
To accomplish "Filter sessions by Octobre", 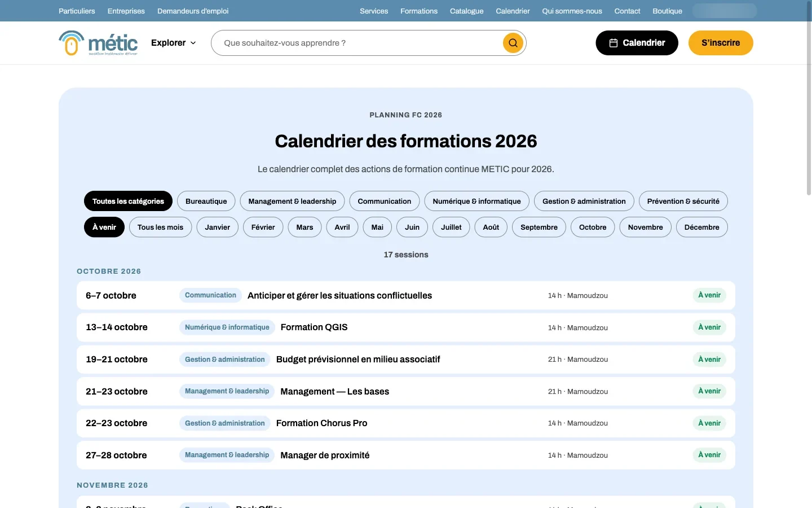I will 593,227.
